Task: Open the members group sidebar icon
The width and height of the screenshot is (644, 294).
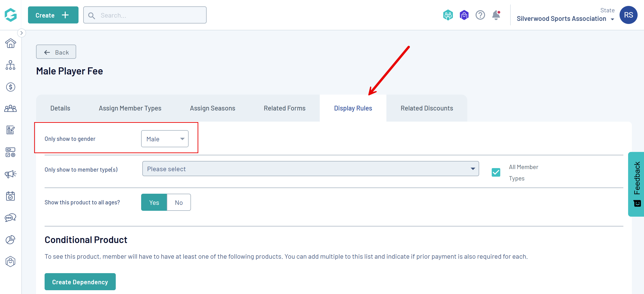Action: (10, 109)
